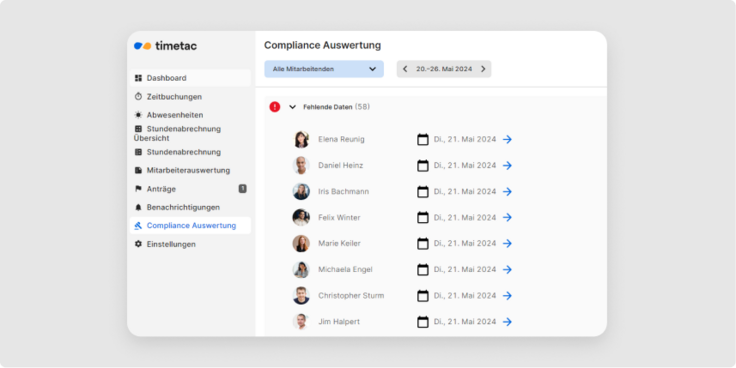The height and width of the screenshot is (368, 736).
Task: Click calendar icon in Marie Keiler's row
Action: [x=423, y=244]
